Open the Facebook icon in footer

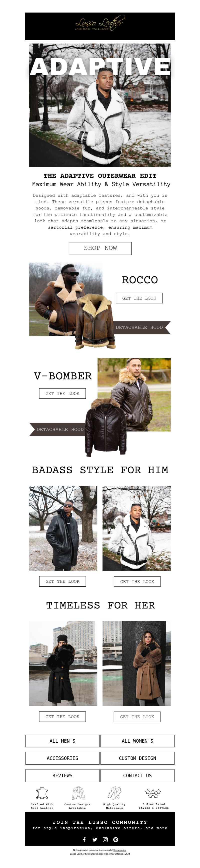point(84,839)
